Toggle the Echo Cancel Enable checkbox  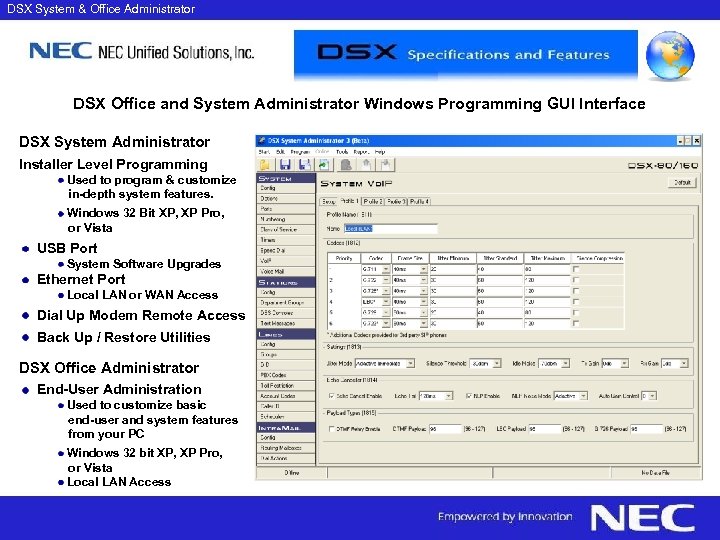pyautogui.click(x=332, y=396)
